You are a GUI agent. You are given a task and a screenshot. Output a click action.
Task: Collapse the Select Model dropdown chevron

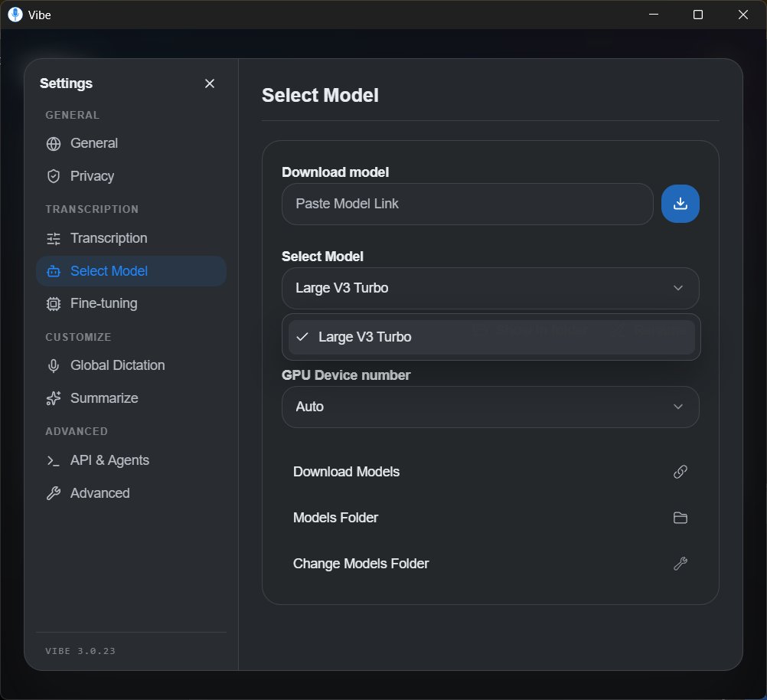pos(678,288)
